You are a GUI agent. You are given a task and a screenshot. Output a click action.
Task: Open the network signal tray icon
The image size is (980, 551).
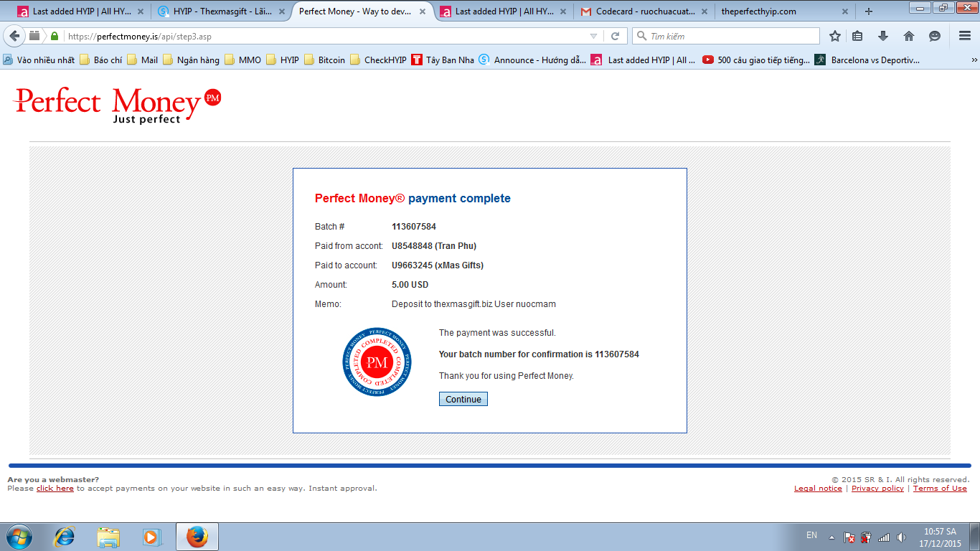click(884, 537)
